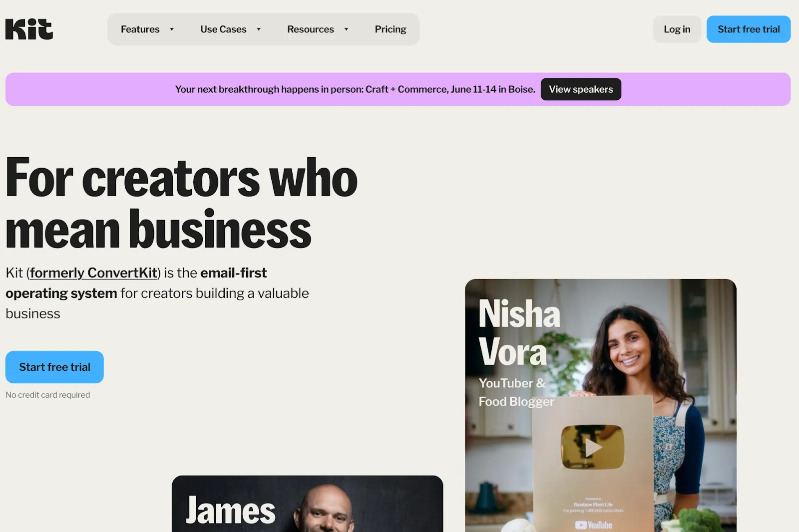Click the hero Start free trial button
The height and width of the screenshot is (532, 799).
(54, 367)
